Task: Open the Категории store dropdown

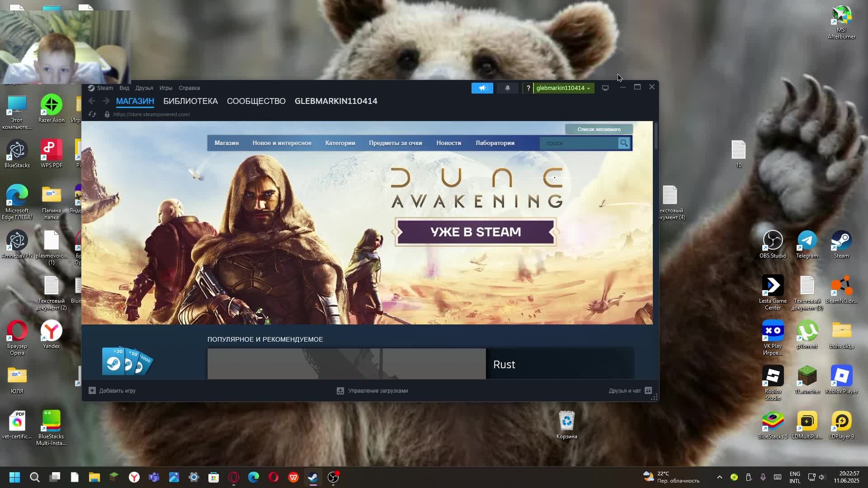Action: [340, 143]
